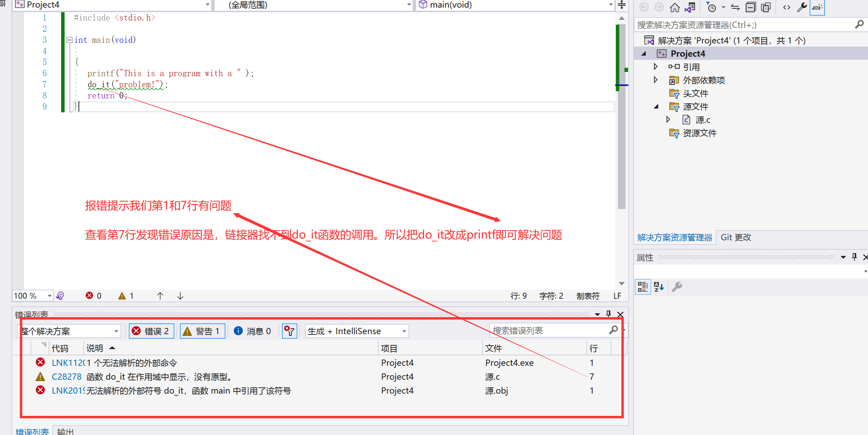Collapse the 源文件 folder node
This screenshot has width=868, height=435.
656,106
